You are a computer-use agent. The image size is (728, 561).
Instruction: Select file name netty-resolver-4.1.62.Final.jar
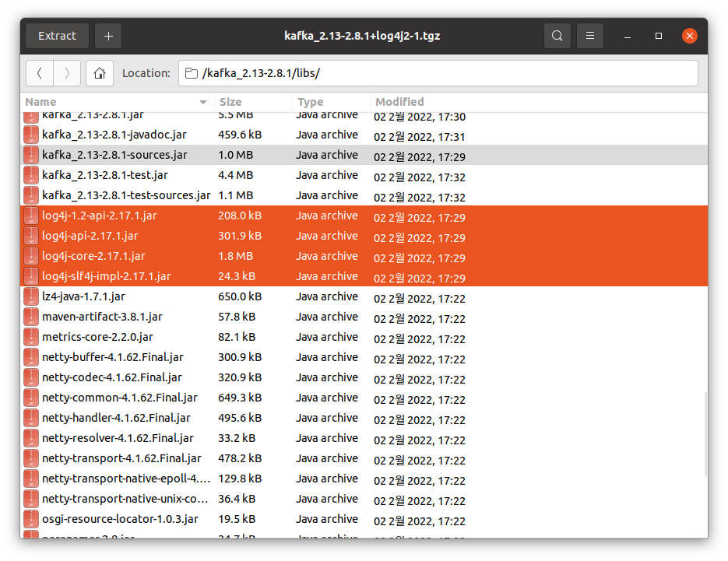(x=118, y=438)
